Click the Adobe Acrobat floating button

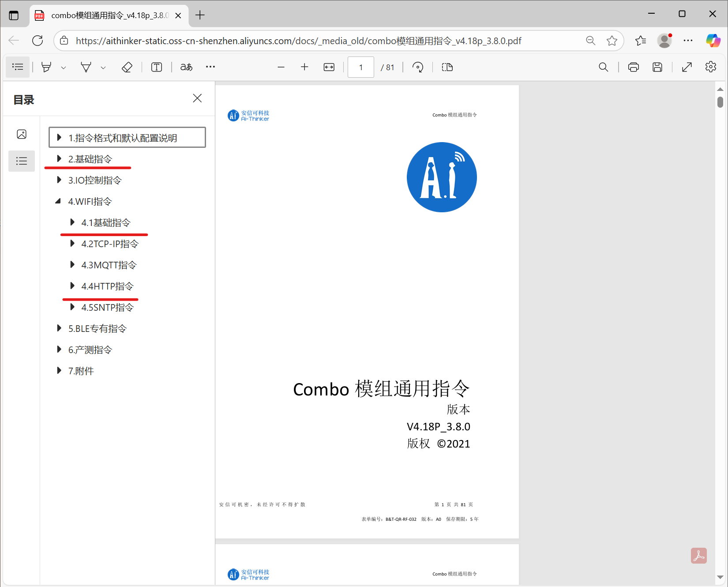[x=699, y=556]
